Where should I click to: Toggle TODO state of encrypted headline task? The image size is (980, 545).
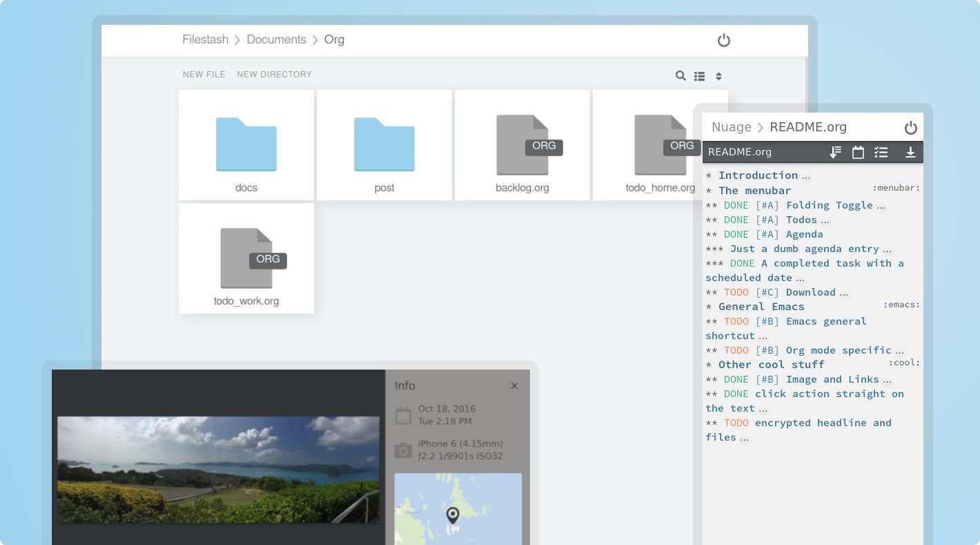[x=736, y=422]
